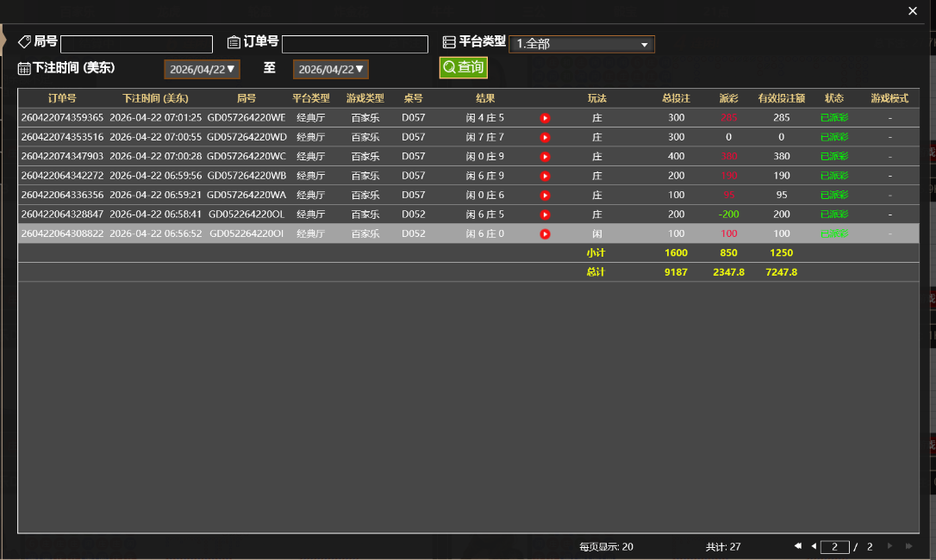This screenshot has width=936, height=560.
Task: Go to the previous results page
Action: (814, 546)
